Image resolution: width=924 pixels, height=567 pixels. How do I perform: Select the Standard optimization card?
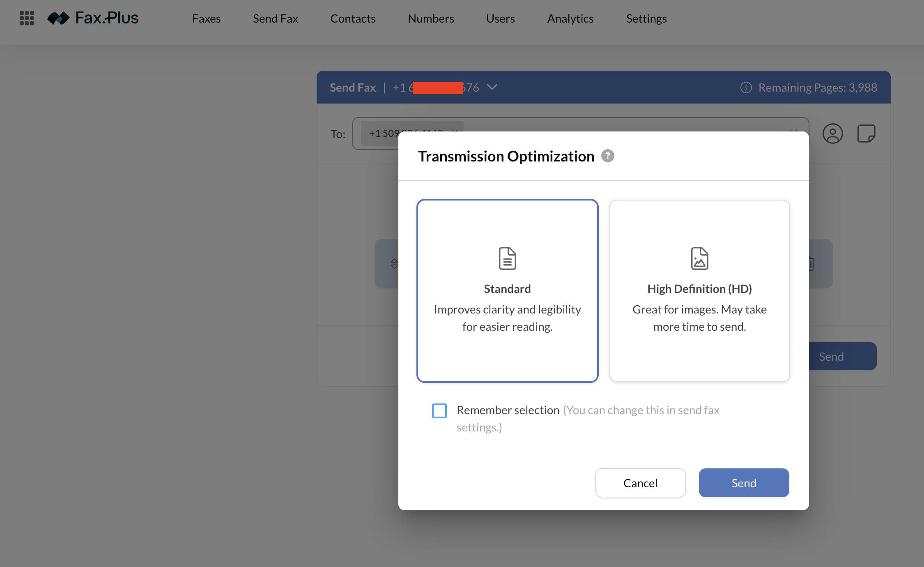point(507,291)
